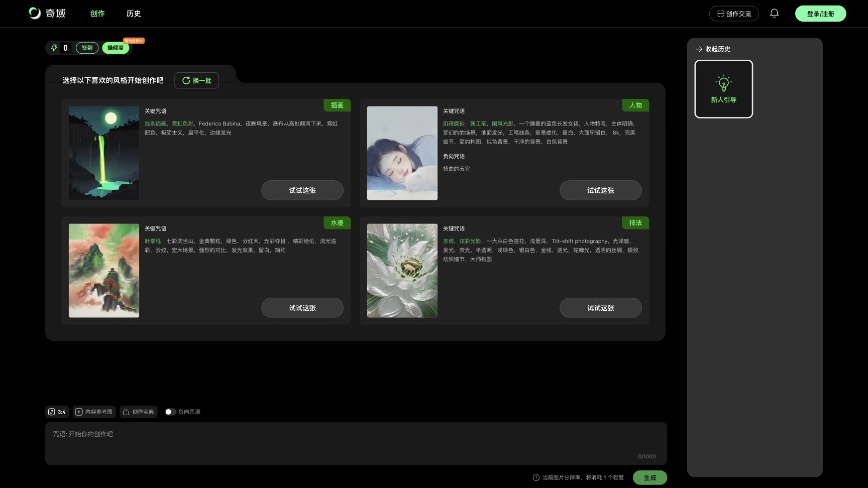
Task: Open 内容参考图 image reference tool
Action: 94,412
